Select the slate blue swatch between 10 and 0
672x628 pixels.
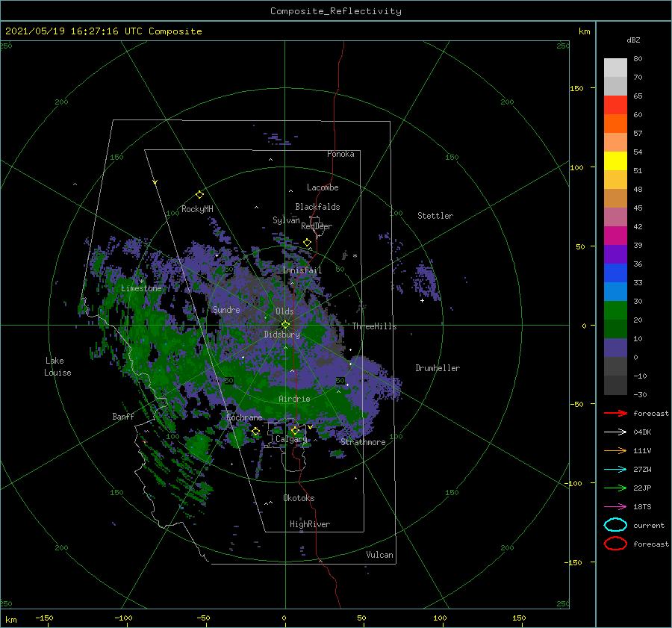tap(615, 348)
